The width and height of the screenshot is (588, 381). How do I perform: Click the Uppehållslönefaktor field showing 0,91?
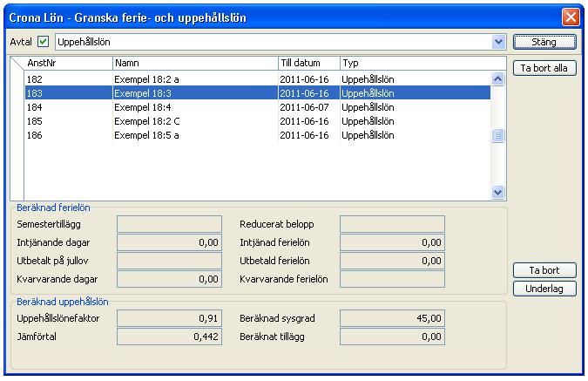pyautogui.click(x=169, y=318)
